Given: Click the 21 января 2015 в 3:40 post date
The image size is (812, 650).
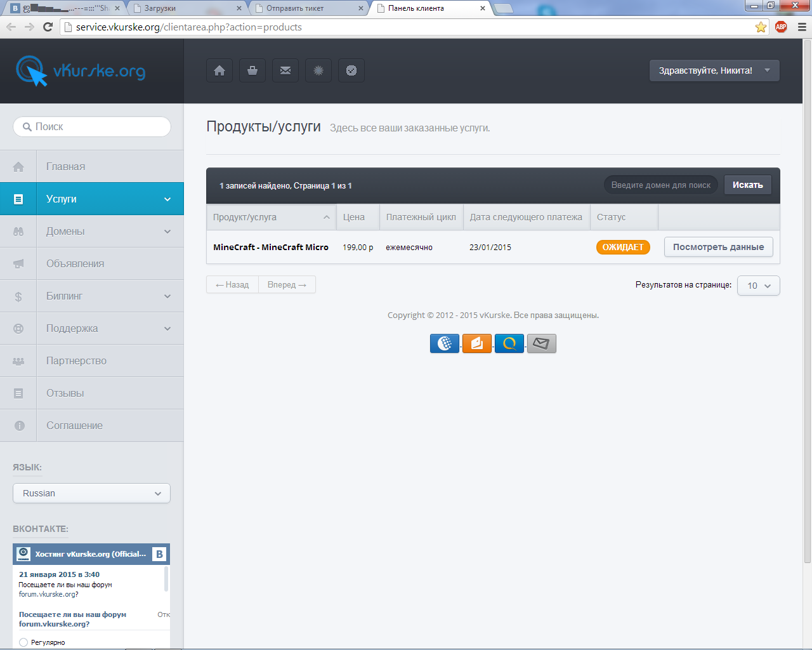Looking at the screenshot, I should tap(59, 574).
